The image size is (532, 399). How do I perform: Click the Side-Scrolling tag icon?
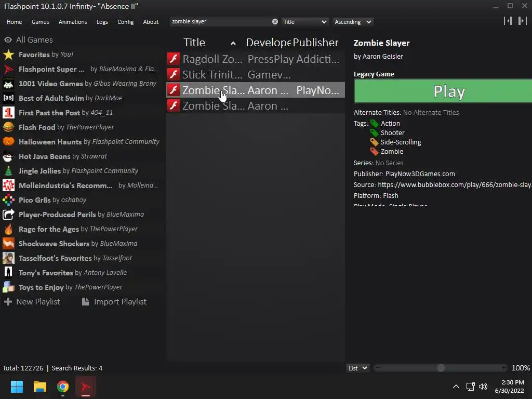click(374, 142)
